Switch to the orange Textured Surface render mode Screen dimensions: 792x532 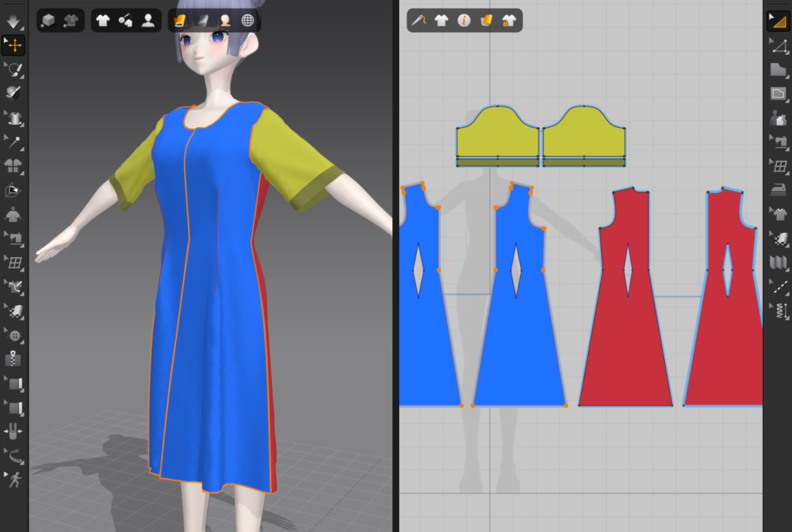click(x=180, y=21)
